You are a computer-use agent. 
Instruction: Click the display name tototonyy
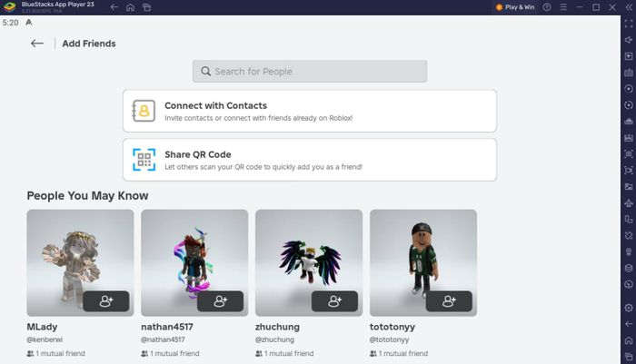click(x=393, y=327)
